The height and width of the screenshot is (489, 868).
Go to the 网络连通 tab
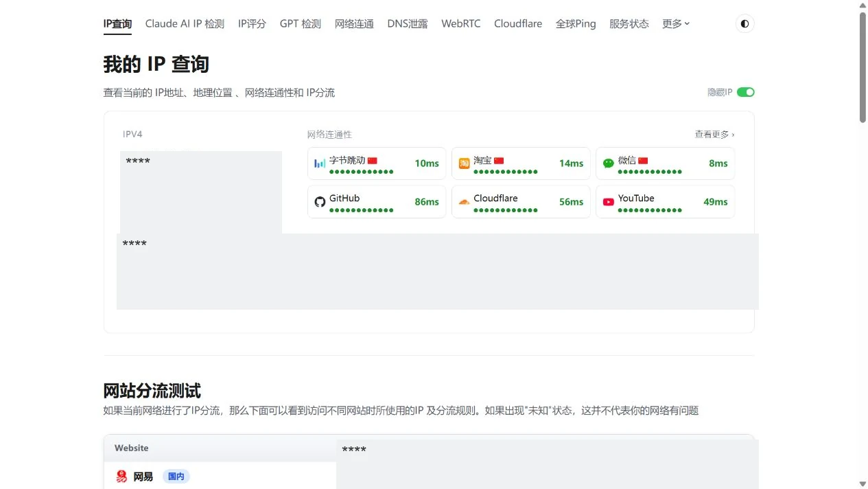pyautogui.click(x=354, y=23)
